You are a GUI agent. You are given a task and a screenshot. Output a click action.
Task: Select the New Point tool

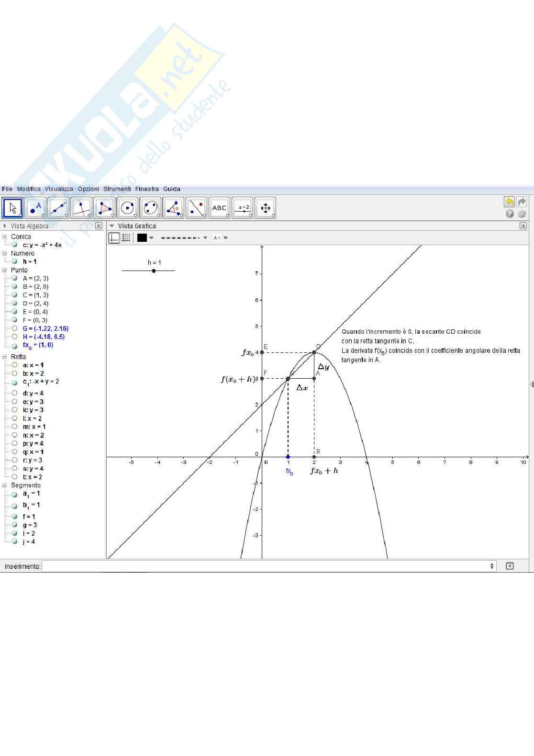click(35, 208)
